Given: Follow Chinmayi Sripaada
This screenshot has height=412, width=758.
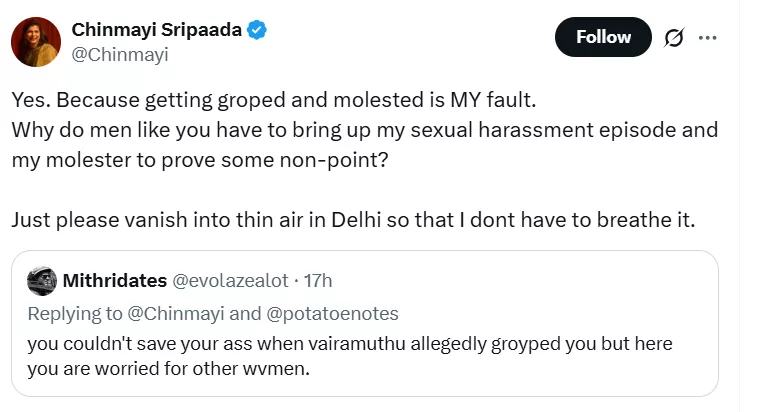Looking at the screenshot, I should click(603, 37).
